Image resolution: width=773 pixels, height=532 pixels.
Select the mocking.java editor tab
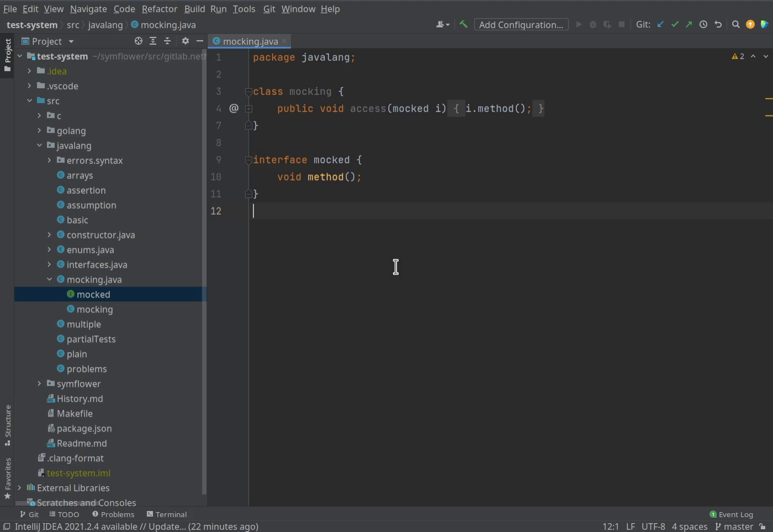(250, 41)
